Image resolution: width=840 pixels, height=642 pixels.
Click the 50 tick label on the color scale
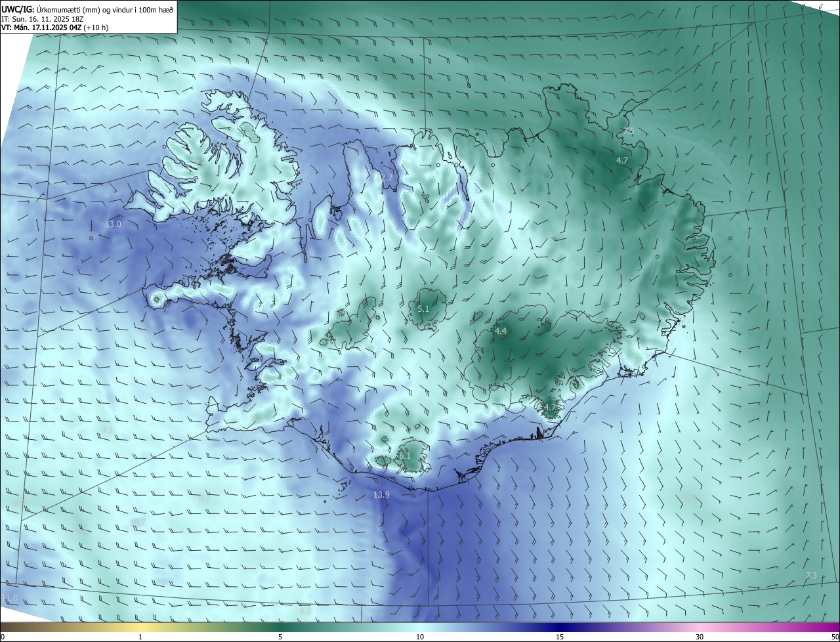pyautogui.click(x=835, y=637)
